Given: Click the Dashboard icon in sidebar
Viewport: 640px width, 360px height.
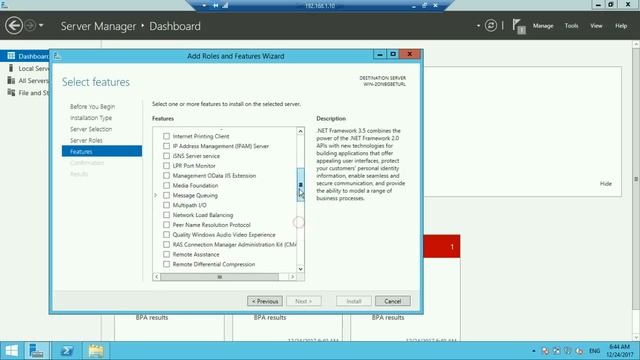Looking at the screenshot, I should coord(11,56).
